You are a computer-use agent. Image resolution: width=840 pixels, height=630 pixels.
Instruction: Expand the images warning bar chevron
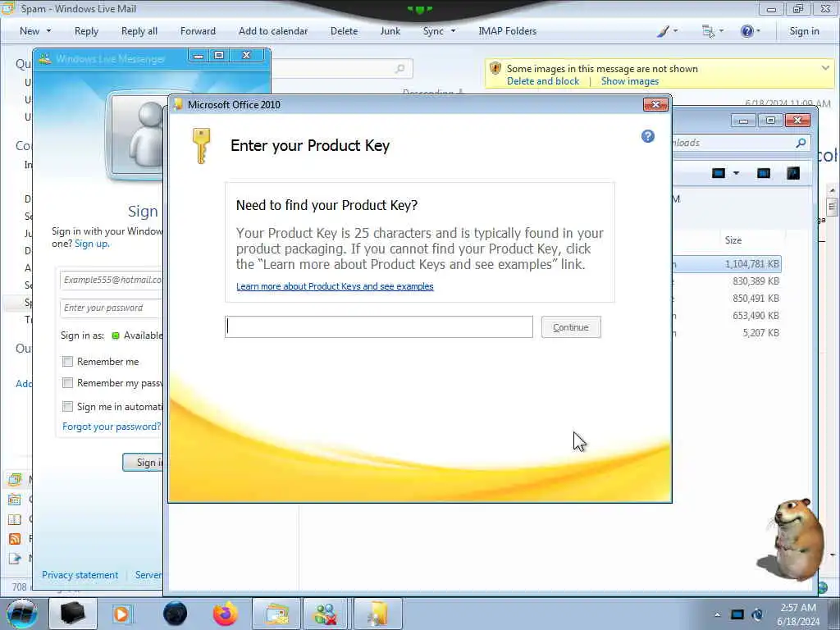(825, 68)
